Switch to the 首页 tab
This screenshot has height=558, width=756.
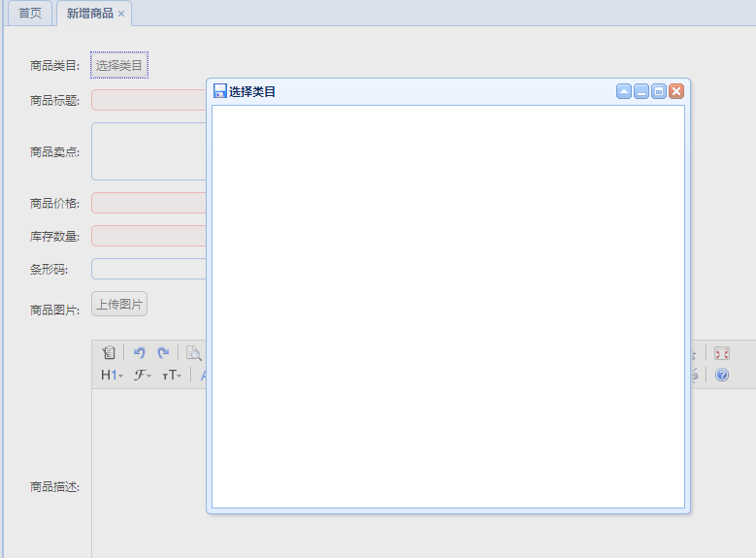tap(30, 14)
